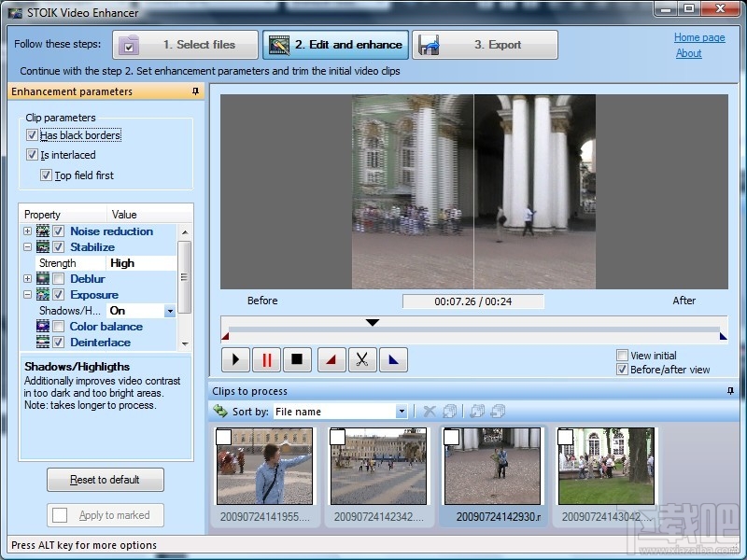Set trim start with red marker tool
The image size is (747, 560).
(x=331, y=359)
